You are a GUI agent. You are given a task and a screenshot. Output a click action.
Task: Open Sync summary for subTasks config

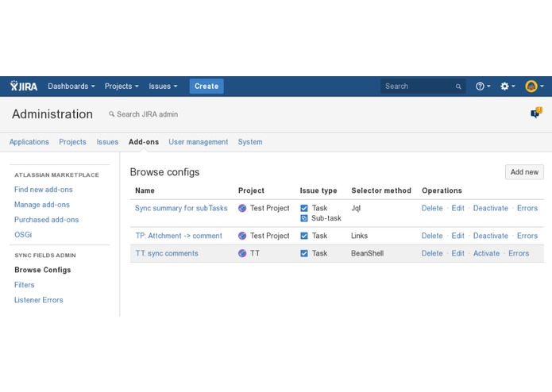tap(181, 208)
